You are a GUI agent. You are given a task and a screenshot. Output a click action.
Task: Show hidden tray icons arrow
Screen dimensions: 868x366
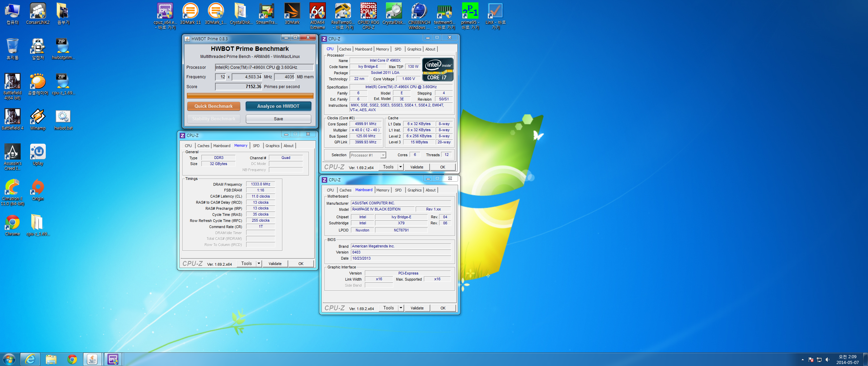pyautogui.click(x=803, y=360)
